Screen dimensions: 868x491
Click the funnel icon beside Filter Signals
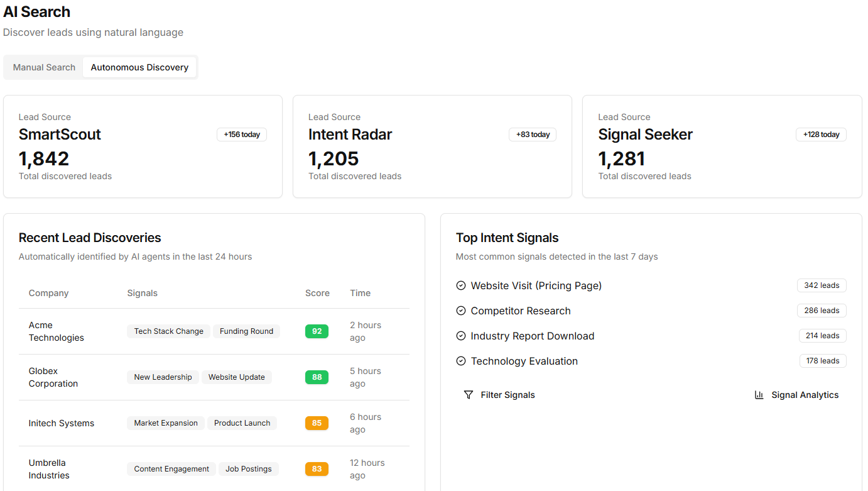pyautogui.click(x=468, y=395)
